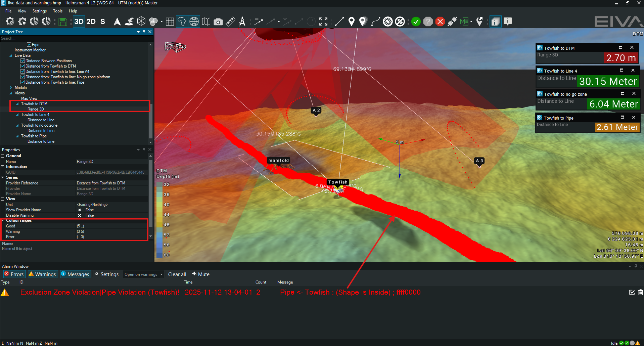Collapse the Towfish to DTM node
This screenshot has height=346, width=644.
pos(17,104)
